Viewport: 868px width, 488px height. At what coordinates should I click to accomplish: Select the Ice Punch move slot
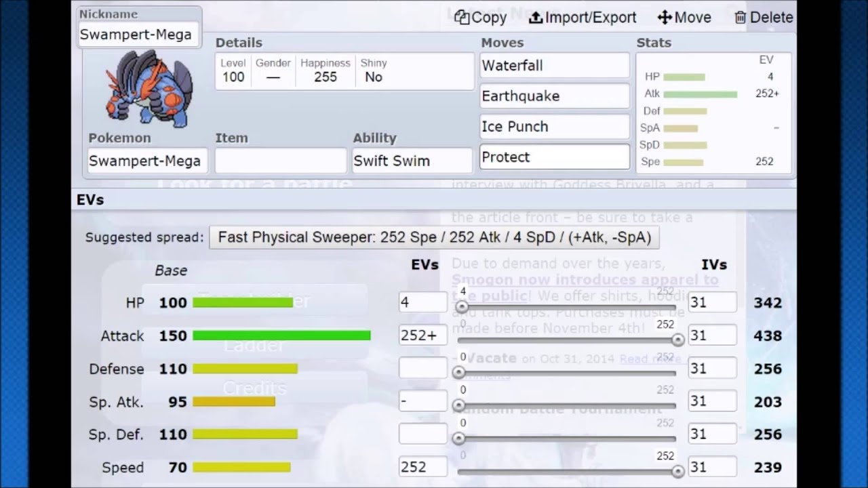point(555,127)
